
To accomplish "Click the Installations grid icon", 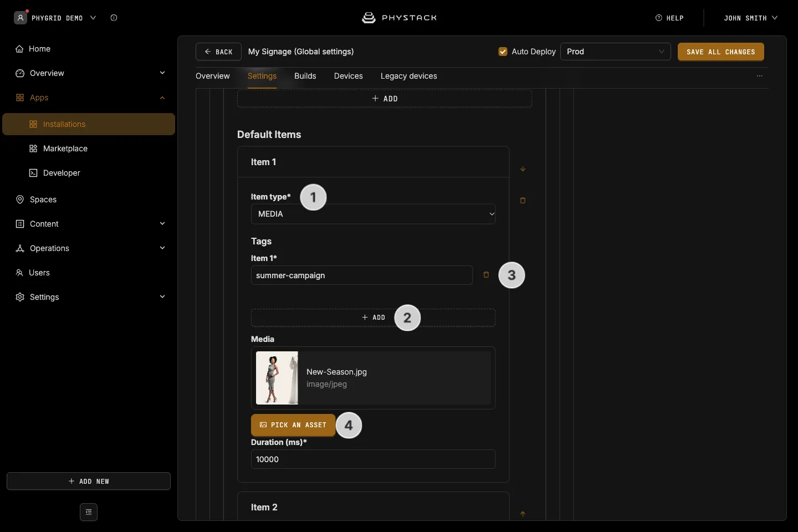I will point(33,124).
